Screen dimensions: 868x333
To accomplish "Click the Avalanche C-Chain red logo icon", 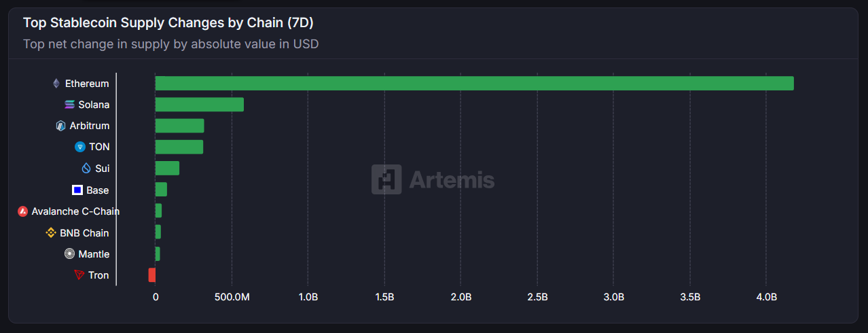I will pos(22,211).
